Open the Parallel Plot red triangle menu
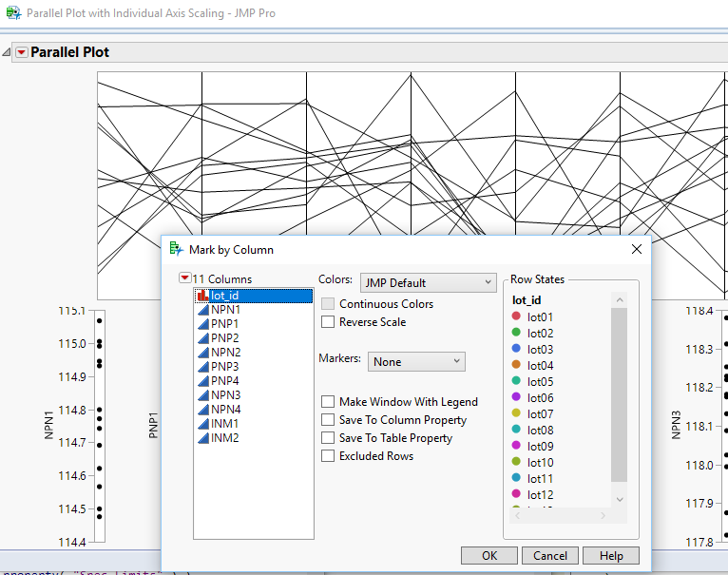This screenshot has height=575, width=728. 21,52
